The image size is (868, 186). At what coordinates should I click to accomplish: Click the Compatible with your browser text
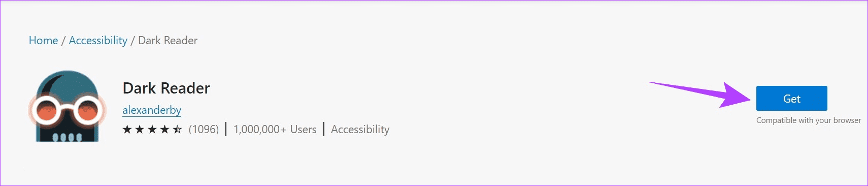tap(809, 120)
